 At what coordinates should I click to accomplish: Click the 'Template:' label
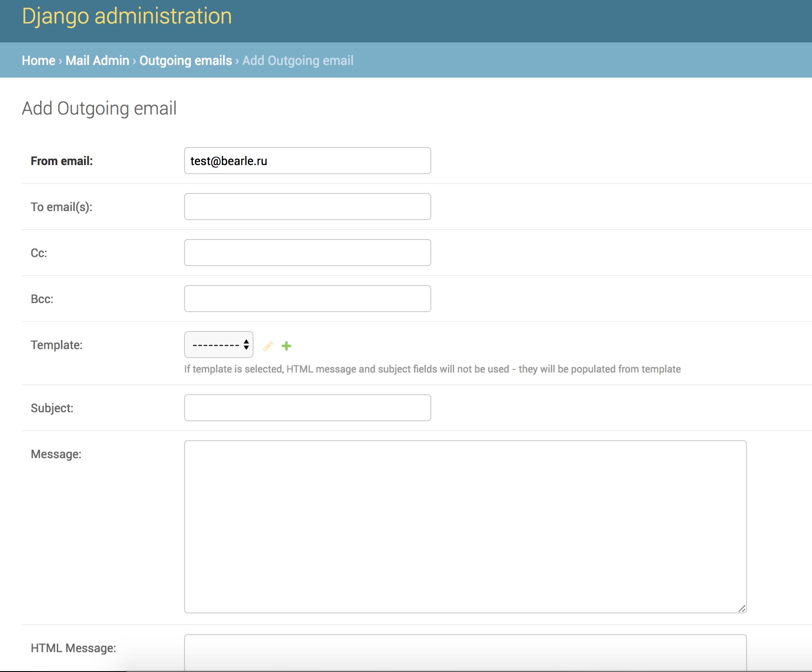click(56, 345)
